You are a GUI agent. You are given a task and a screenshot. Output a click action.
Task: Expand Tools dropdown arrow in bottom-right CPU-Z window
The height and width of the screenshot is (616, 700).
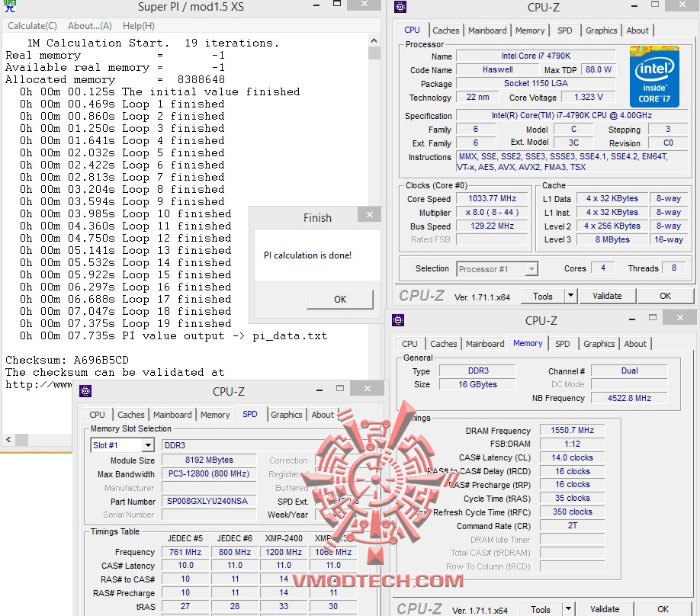click(x=568, y=609)
